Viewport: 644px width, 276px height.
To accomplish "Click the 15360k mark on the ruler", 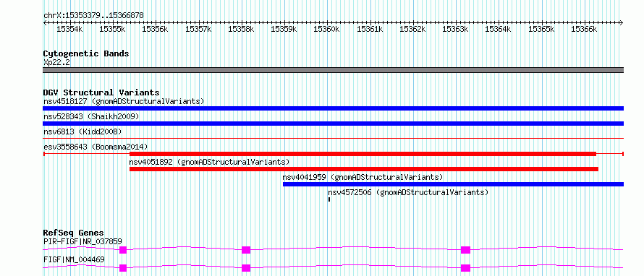I will click(x=327, y=29).
